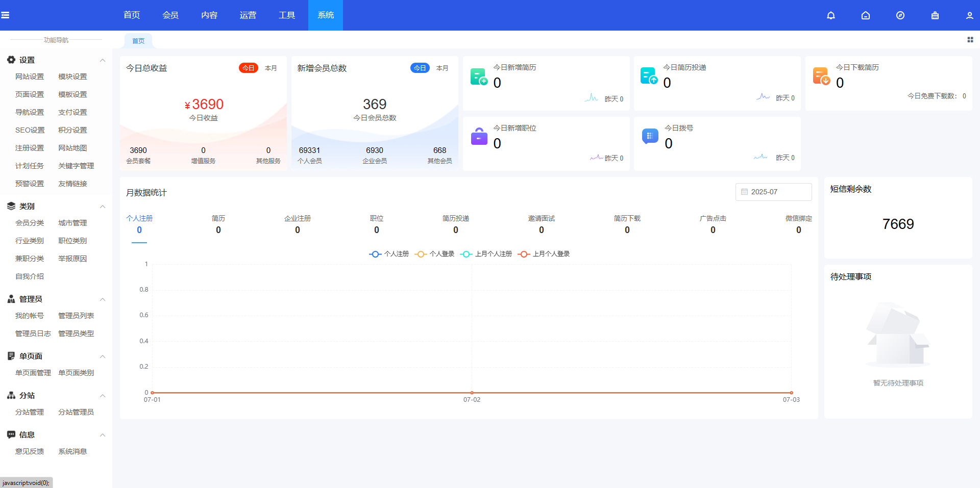Switch 今日总收益 card to 本月

click(271, 68)
